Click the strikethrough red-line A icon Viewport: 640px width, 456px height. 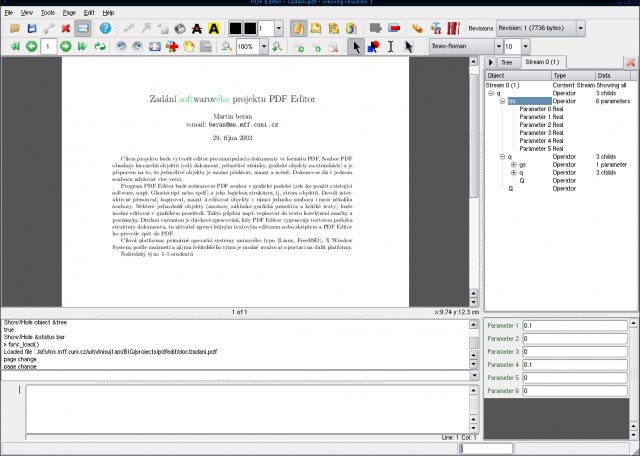click(x=197, y=29)
